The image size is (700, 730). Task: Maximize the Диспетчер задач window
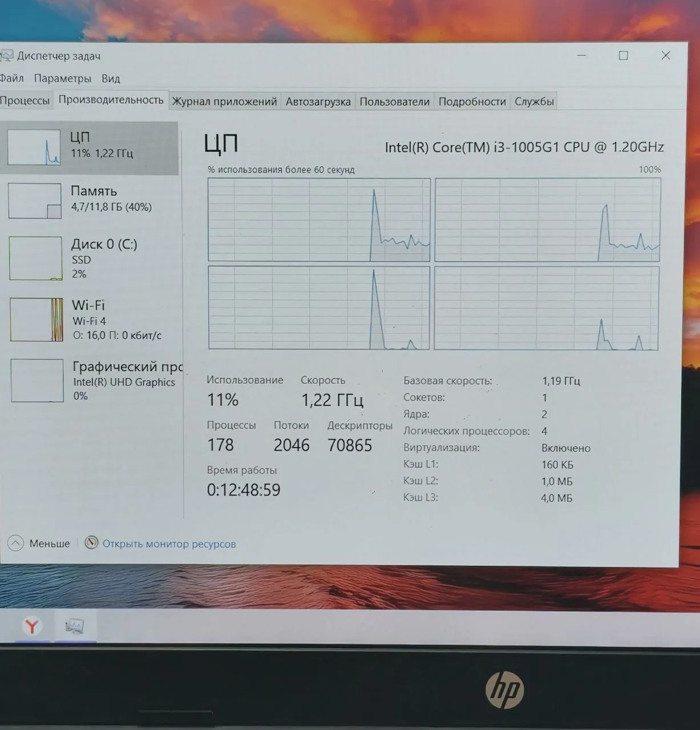point(623,55)
